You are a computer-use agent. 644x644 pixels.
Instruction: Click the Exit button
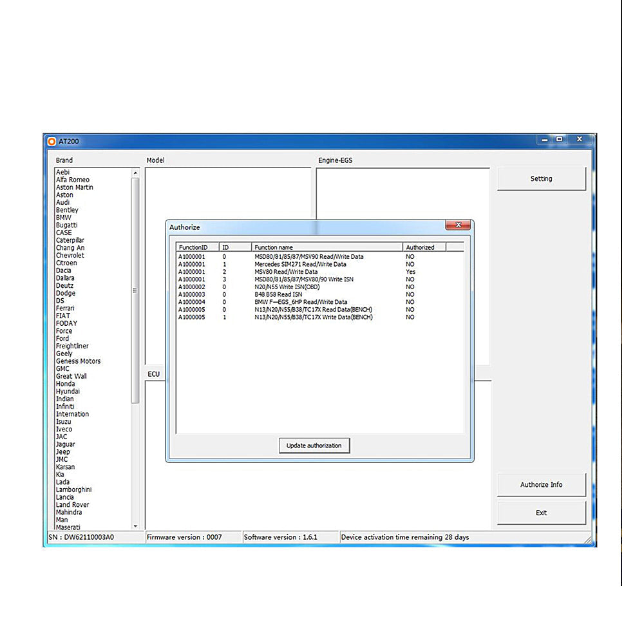[541, 513]
